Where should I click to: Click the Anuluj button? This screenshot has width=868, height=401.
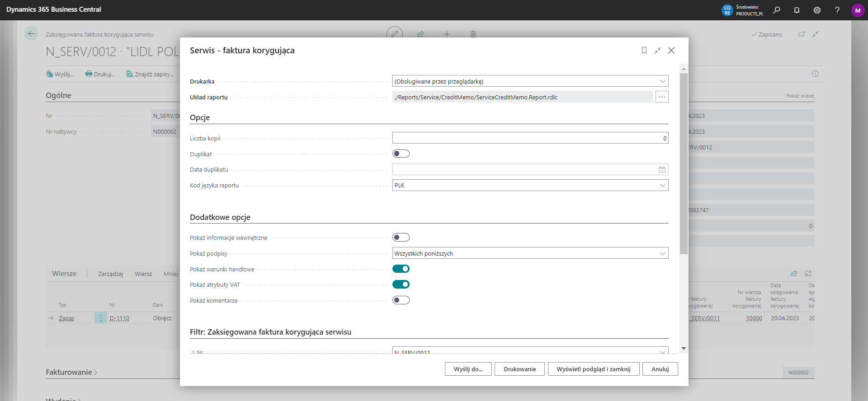click(x=660, y=369)
